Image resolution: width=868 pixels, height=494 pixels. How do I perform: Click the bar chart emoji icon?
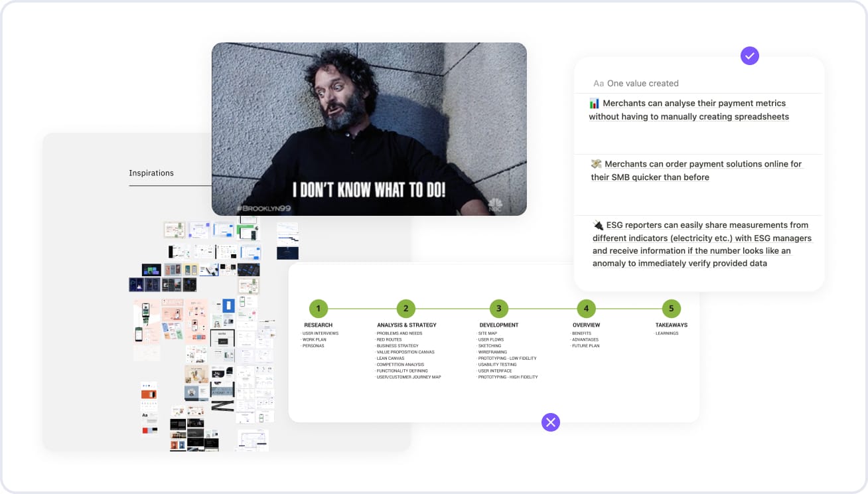(595, 103)
